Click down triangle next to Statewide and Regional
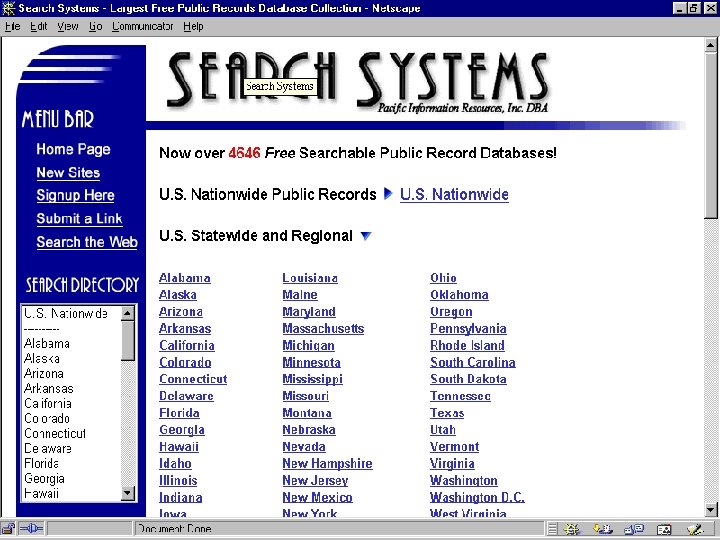Screen dimensions: 720x540 [x=366, y=236]
